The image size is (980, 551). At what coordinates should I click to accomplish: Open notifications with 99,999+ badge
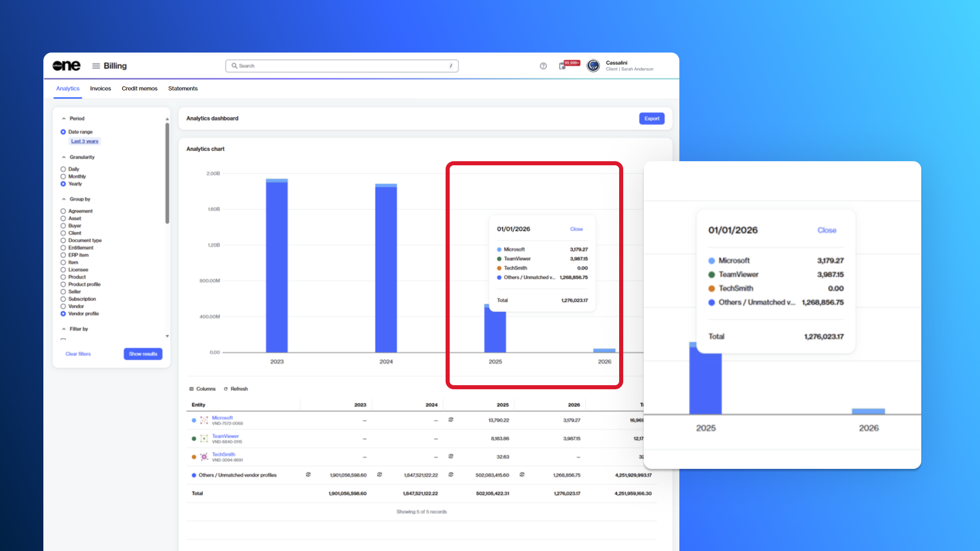[x=563, y=66]
